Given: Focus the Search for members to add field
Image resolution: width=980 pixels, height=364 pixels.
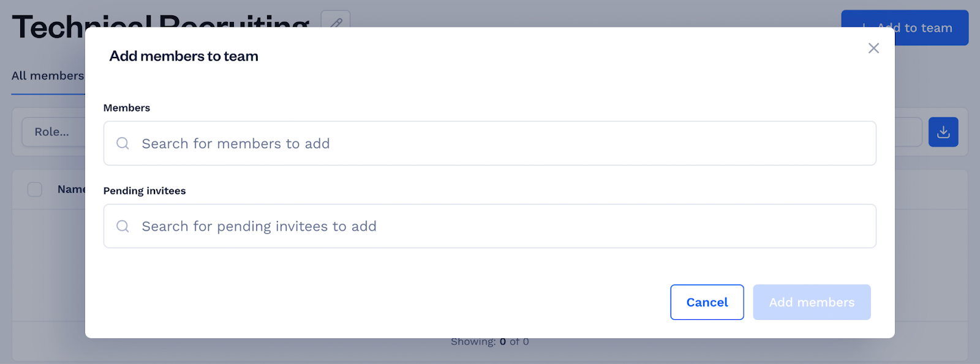Looking at the screenshot, I should tap(489, 143).
